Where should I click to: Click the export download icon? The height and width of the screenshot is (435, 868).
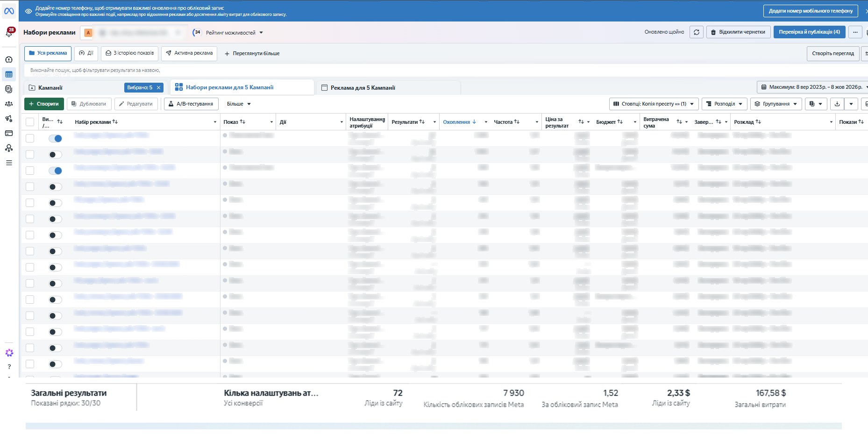click(837, 104)
